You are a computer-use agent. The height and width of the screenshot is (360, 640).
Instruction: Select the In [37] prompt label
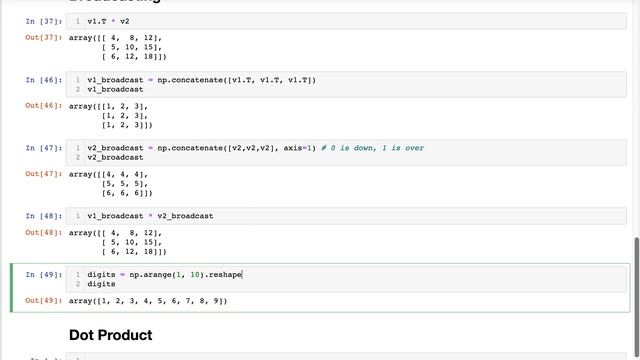44,21
